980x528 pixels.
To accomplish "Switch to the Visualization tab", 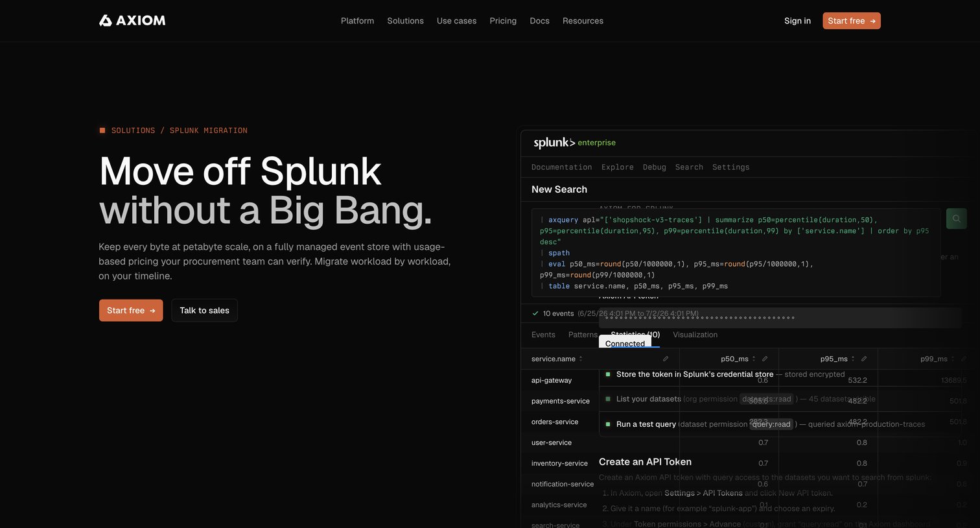I will pos(695,335).
